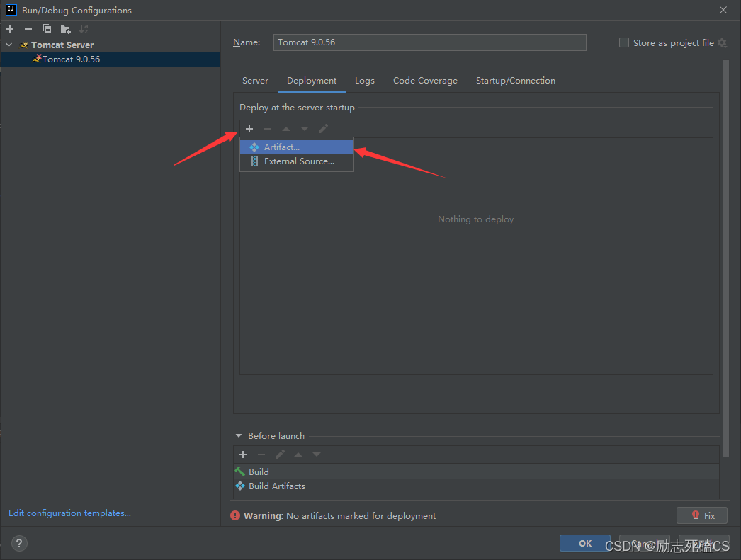Open gear settings beside Store as project file
The width and height of the screenshot is (741, 560).
coord(722,43)
